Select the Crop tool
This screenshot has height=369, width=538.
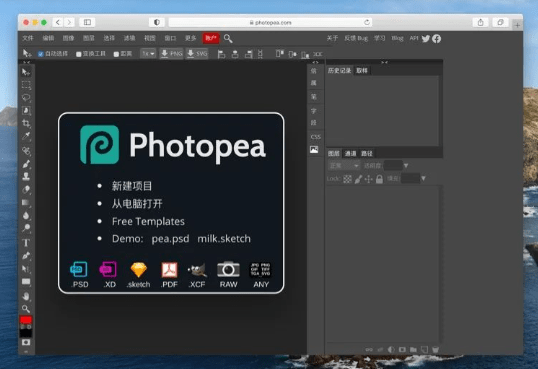click(26, 123)
